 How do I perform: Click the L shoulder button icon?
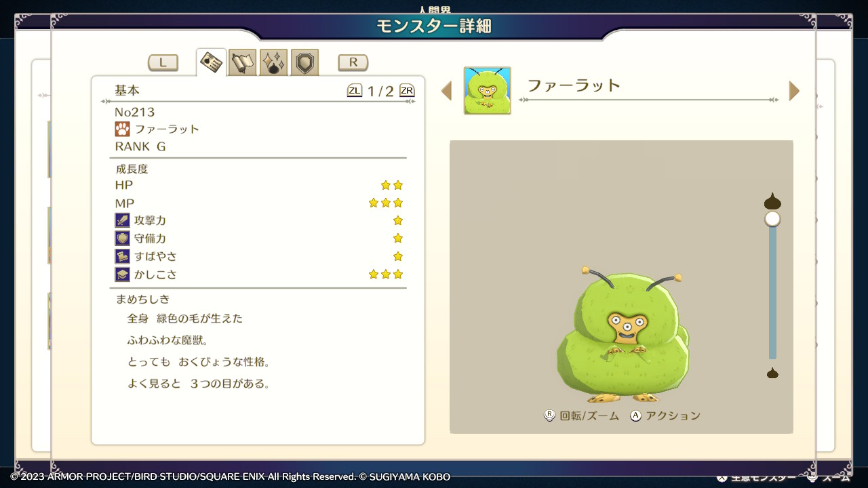pos(163,62)
